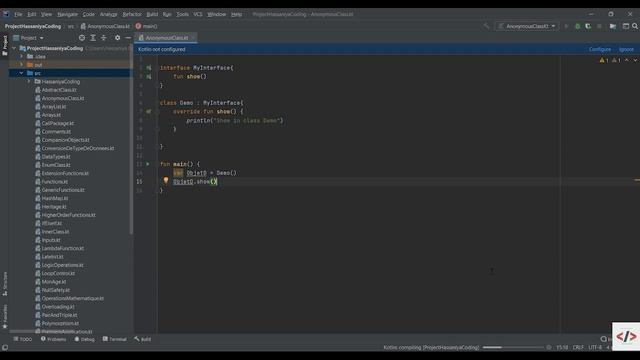Click the ProjectHassaniyaCoding breadcrumb
640x360 pixels.
pyautogui.click(x=33, y=26)
